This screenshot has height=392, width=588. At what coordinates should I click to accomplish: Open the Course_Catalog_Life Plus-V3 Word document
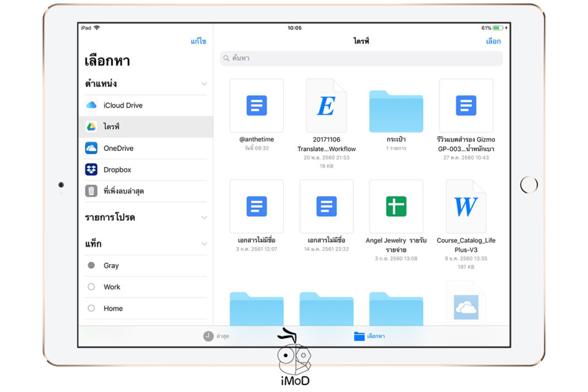click(x=466, y=205)
